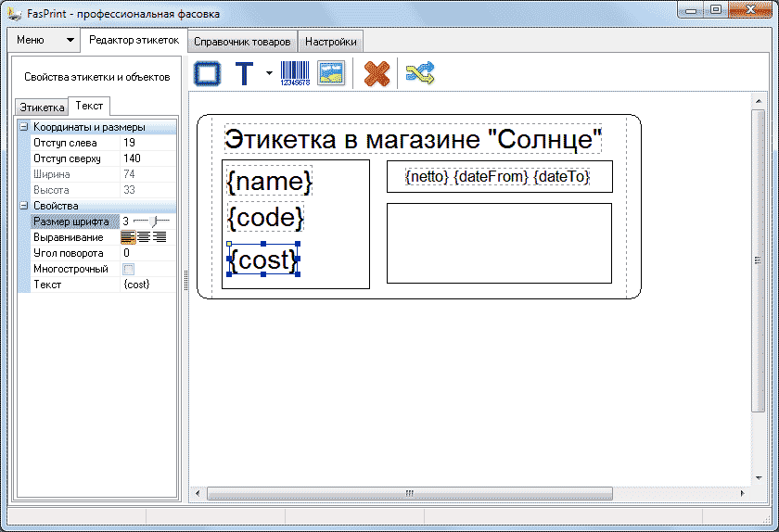Edit the Угол поворота value
779x532 pixels.
click(148, 253)
